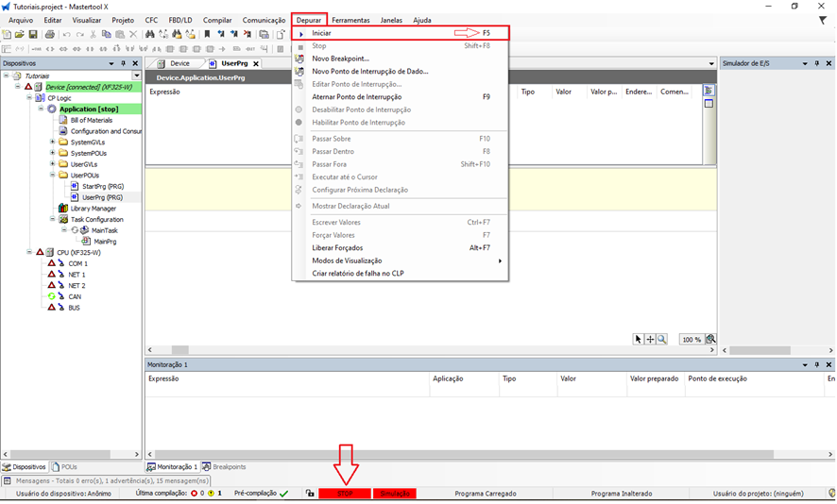Click the Save icon in the toolbar

click(x=34, y=35)
